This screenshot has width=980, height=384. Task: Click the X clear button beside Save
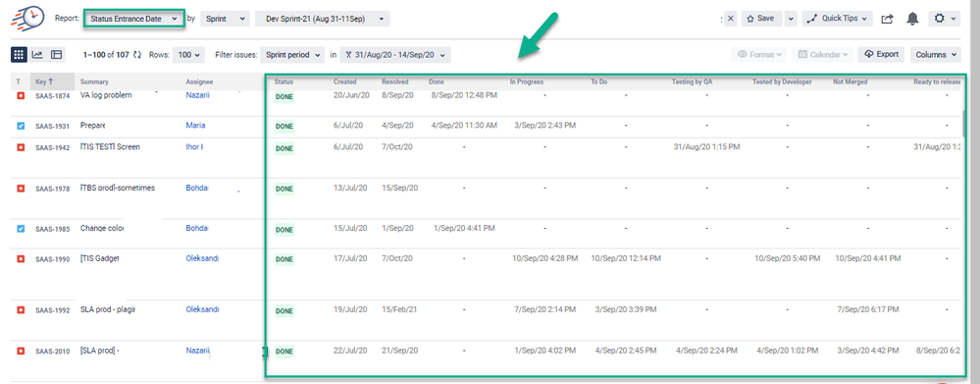(x=731, y=19)
